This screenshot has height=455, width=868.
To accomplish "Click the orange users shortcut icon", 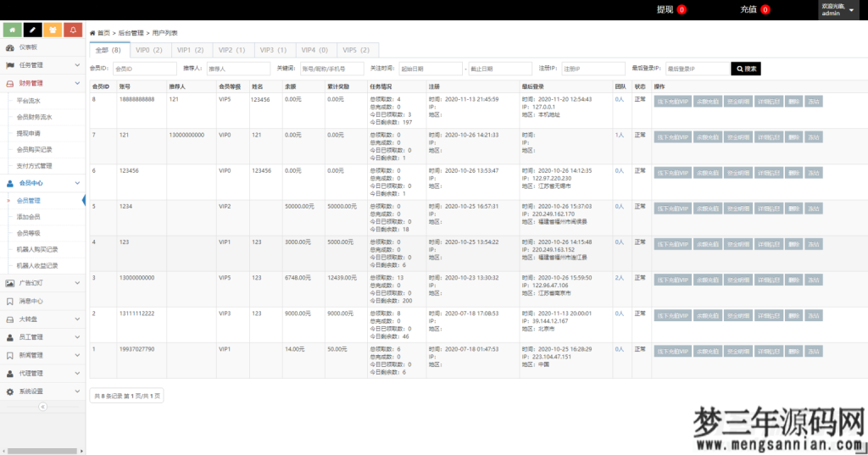I will point(53,30).
